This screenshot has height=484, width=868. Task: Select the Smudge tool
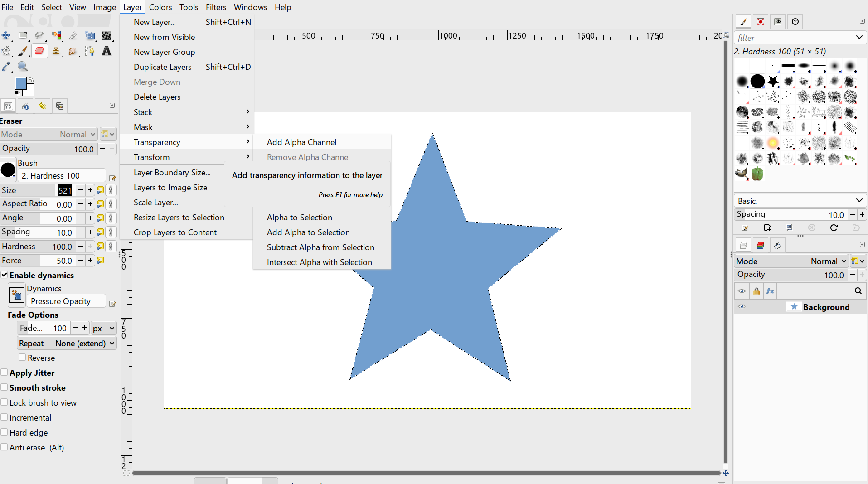pyautogui.click(x=73, y=51)
